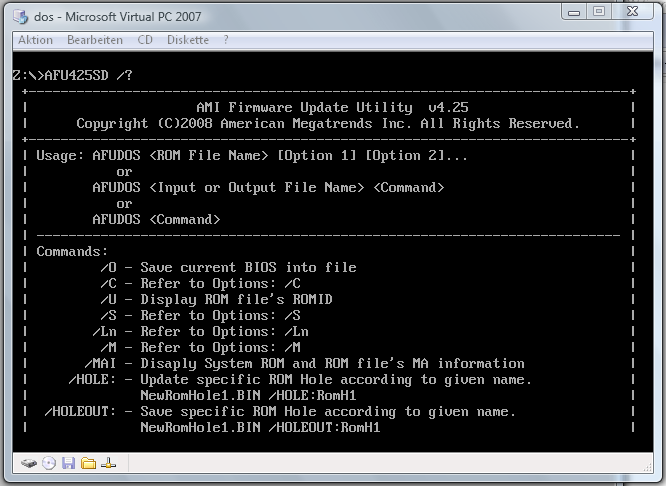Click the CD drive status icon
The width and height of the screenshot is (666, 486).
[49, 463]
